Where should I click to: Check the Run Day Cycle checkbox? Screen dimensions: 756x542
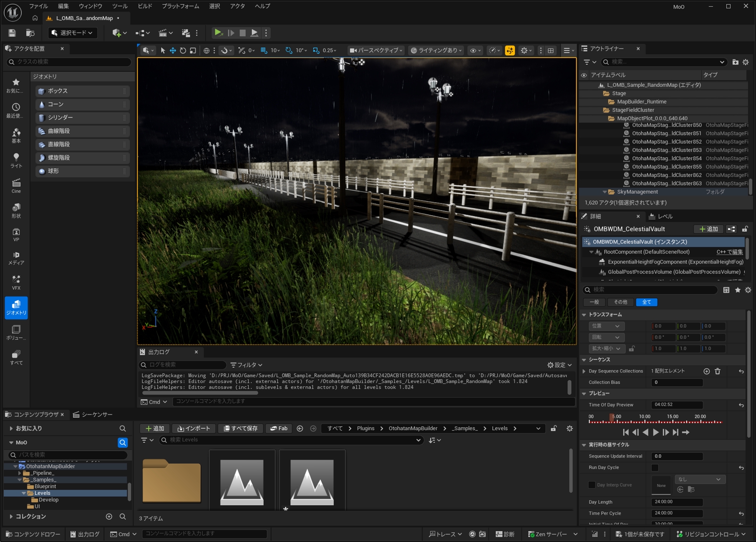[x=655, y=467]
